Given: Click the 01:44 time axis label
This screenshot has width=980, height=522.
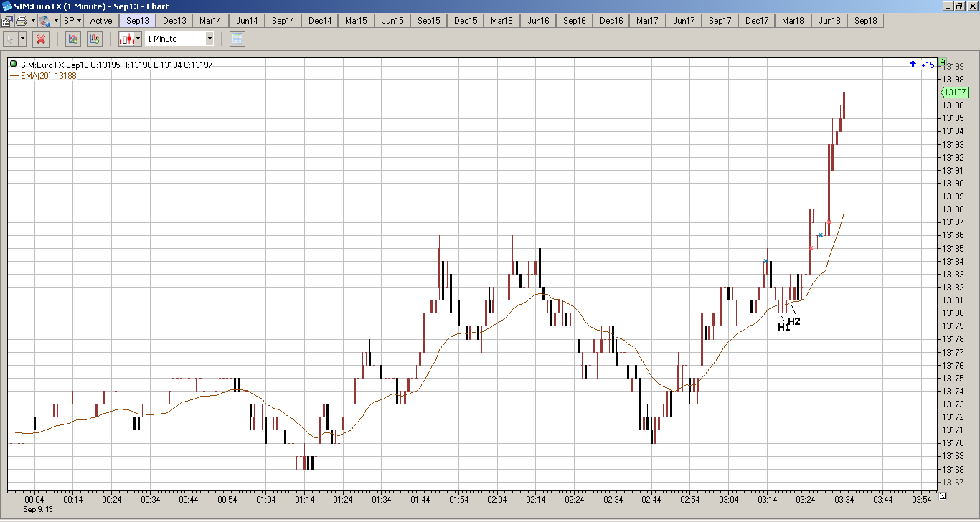Looking at the screenshot, I should point(420,498).
